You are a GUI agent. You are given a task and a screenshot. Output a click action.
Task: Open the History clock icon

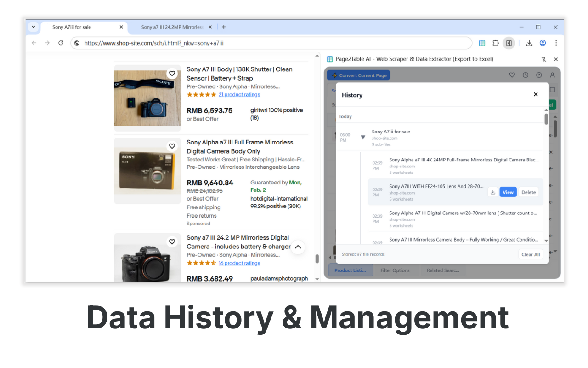pos(526,75)
